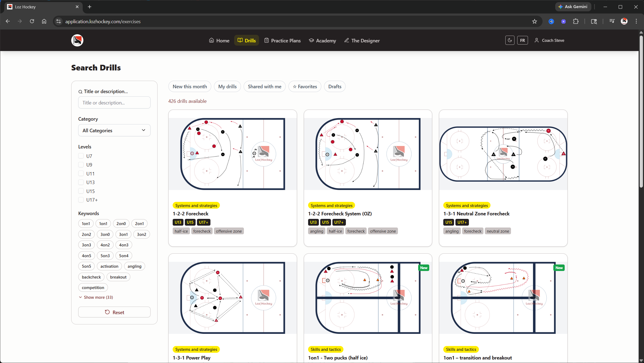This screenshot has height=363, width=644.
Task: Open the Drafts filter
Action: coord(334,86)
